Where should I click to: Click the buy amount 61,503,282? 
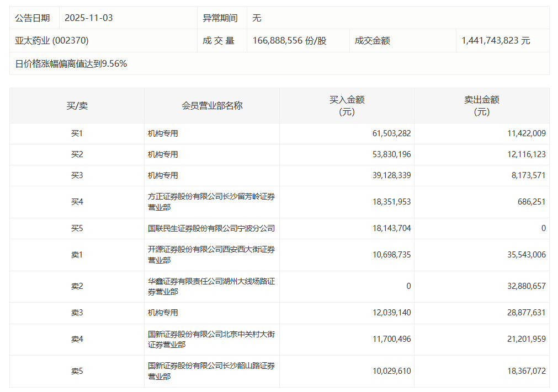pos(391,133)
